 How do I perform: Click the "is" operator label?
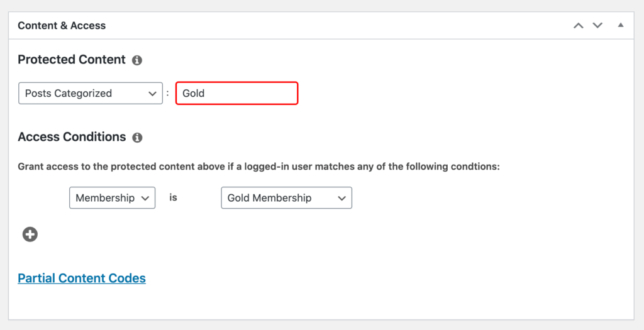pyautogui.click(x=174, y=197)
